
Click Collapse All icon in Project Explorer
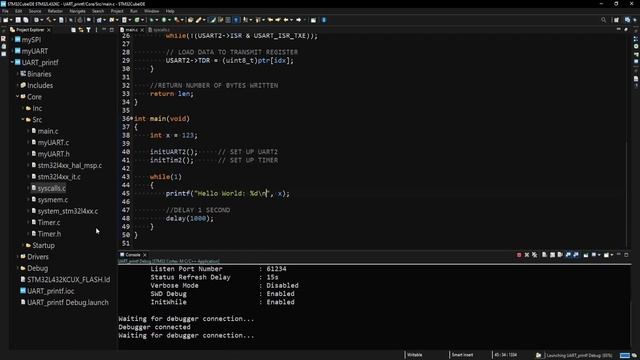pyautogui.click(x=73, y=30)
